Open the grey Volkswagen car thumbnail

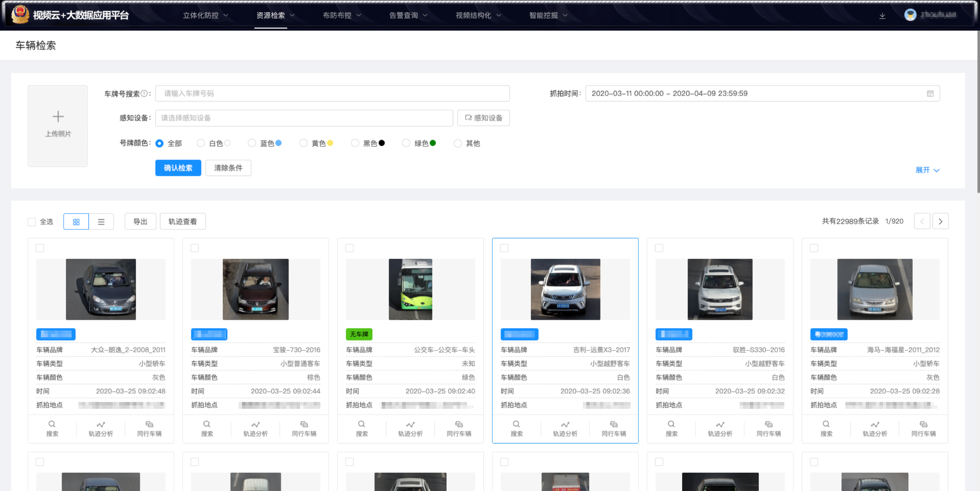[101, 289]
